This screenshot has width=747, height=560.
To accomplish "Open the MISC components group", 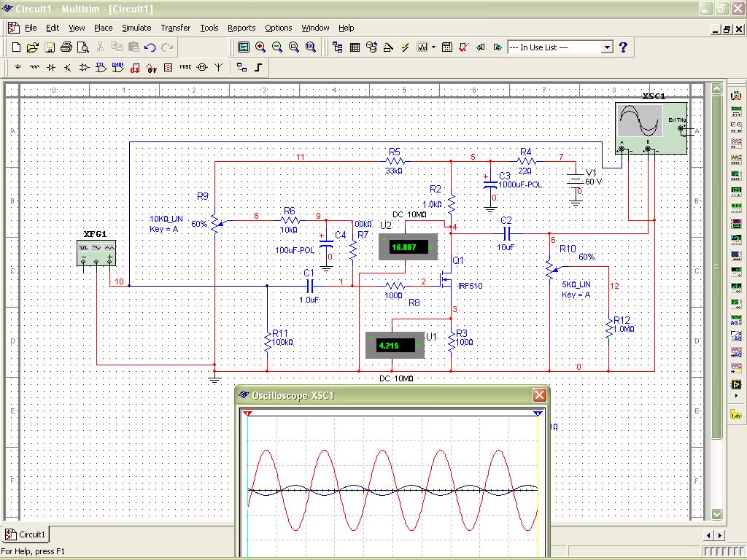I will (185, 67).
